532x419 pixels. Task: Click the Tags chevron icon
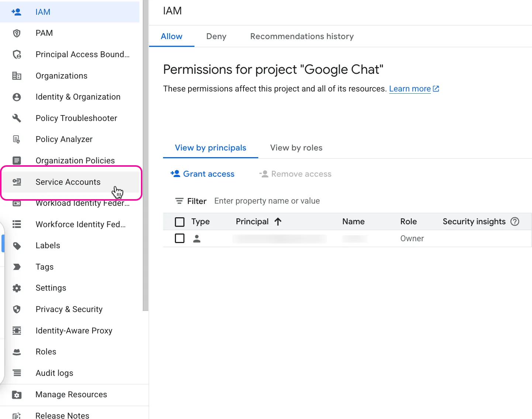coord(17,267)
